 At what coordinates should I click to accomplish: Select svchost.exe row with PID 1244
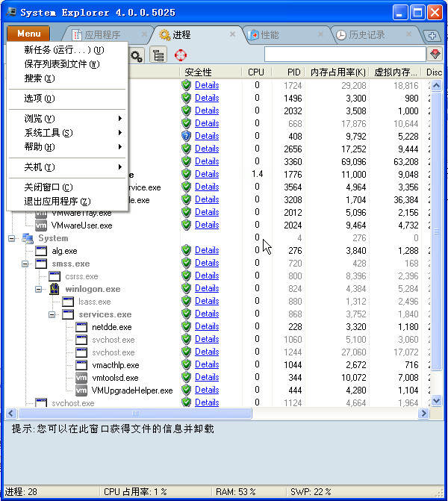(x=113, y=352)
